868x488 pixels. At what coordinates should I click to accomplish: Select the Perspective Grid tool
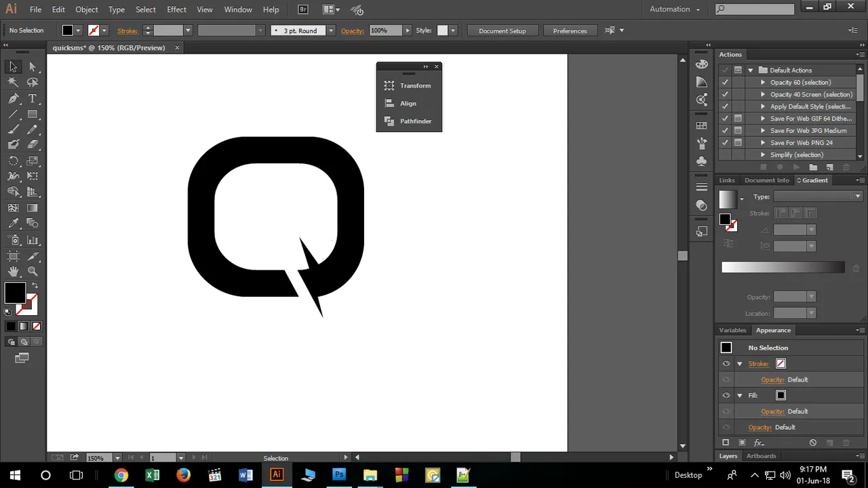click(x=33, y=192)
